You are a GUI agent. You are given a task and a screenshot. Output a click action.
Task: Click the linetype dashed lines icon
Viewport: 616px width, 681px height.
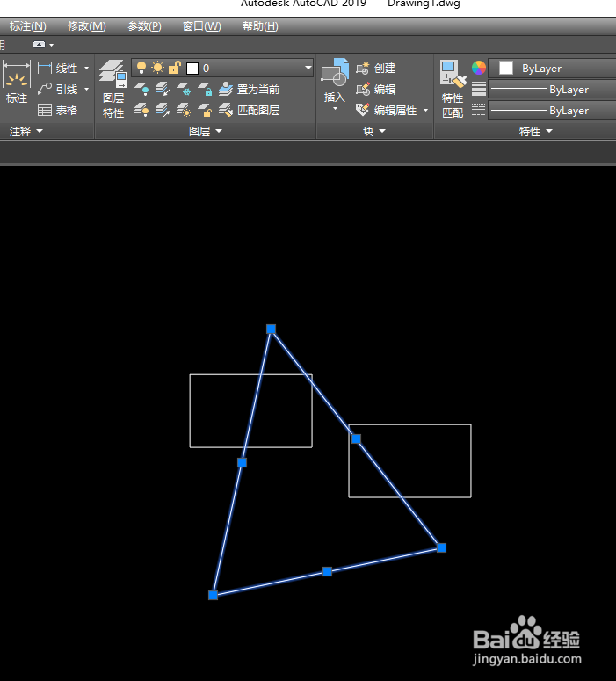pyautogui.click(x=479, y=110)
